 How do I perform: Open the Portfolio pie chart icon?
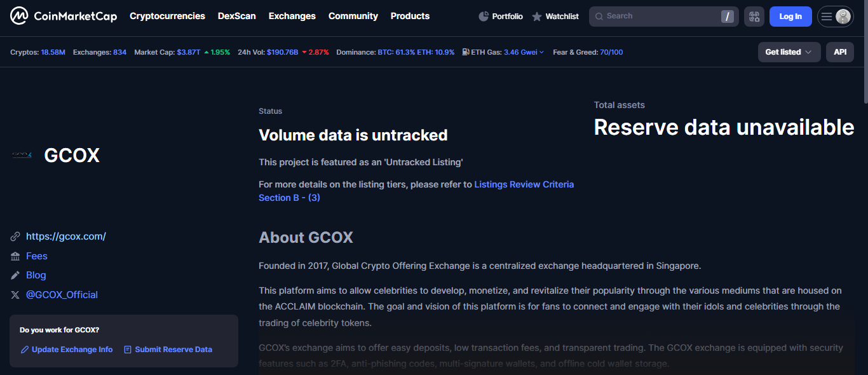point(484,17)
